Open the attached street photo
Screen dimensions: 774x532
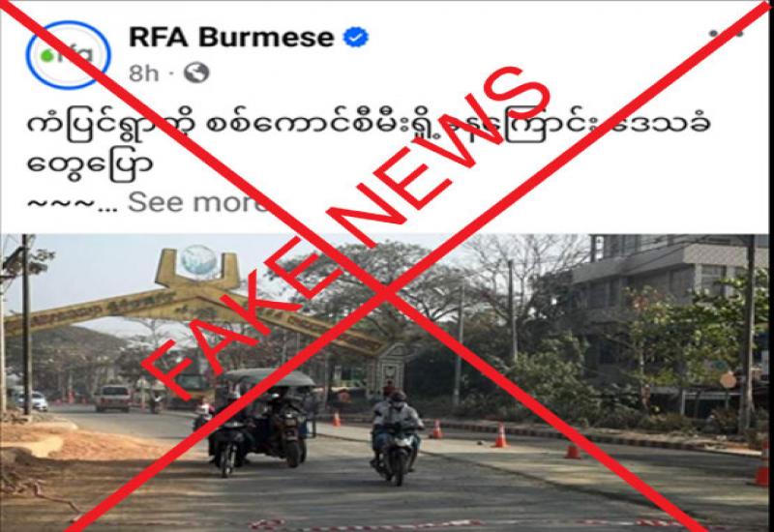[x=387, y=383]
